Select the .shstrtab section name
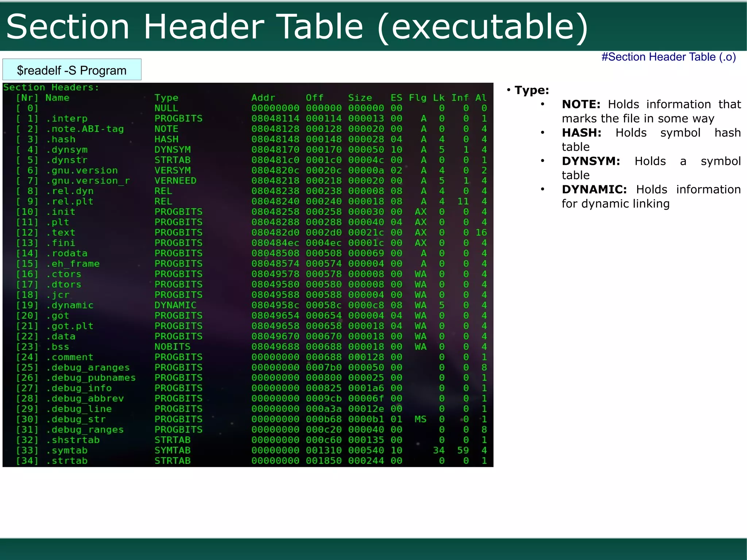Viewport: 747px width, 560px height. [x=73, y=440]
